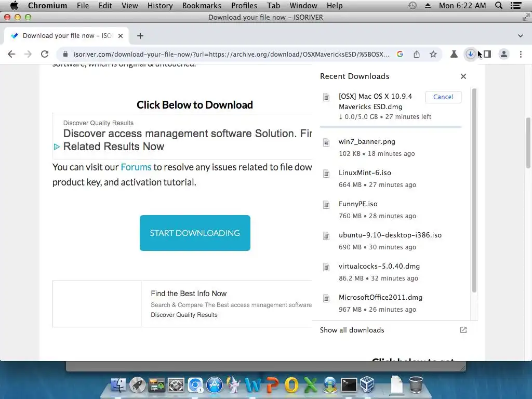Open LinuxMint-6.iso from downloads list
Viewport: 532px width, 399px height.
[391, 179]
